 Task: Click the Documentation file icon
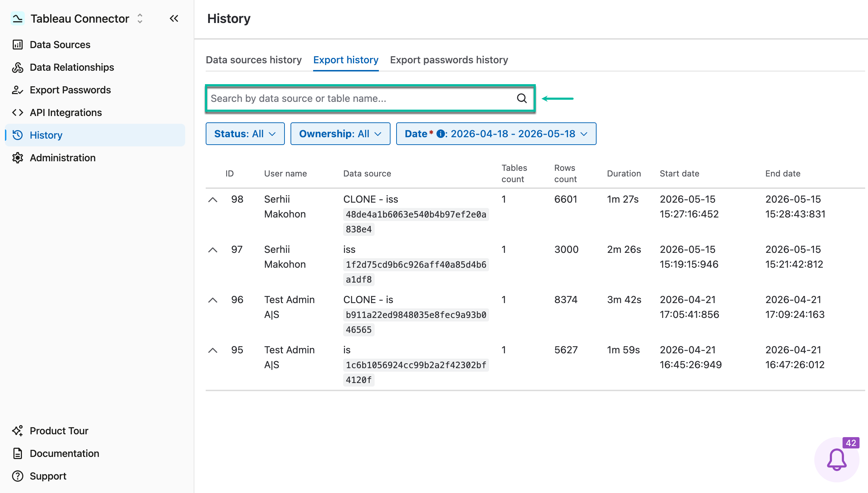18,453
